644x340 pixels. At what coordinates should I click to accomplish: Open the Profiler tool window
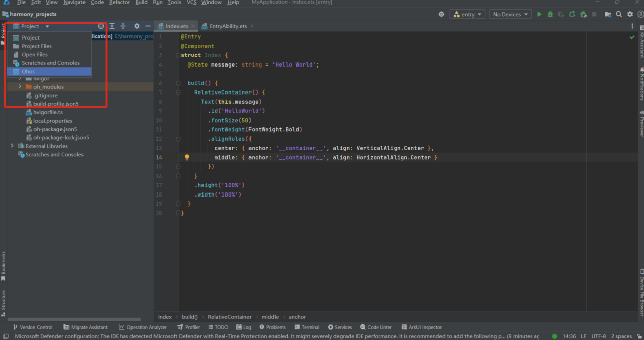(x=189, y=327)
